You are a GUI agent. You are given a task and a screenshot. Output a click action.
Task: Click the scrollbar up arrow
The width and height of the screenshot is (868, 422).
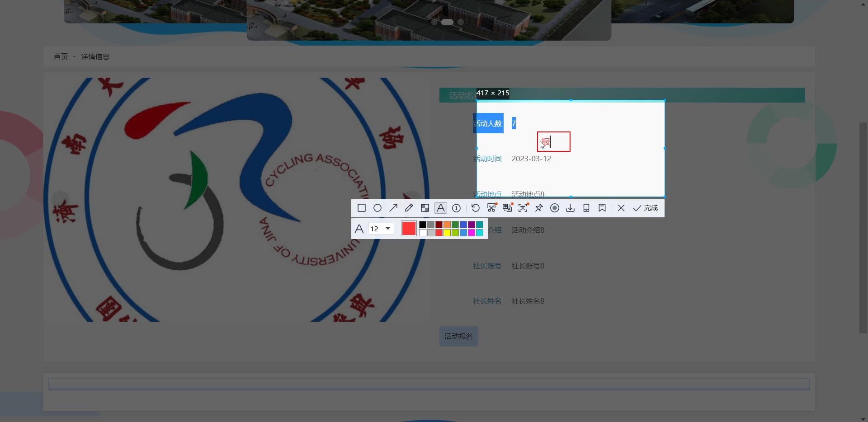click(863, 4)
